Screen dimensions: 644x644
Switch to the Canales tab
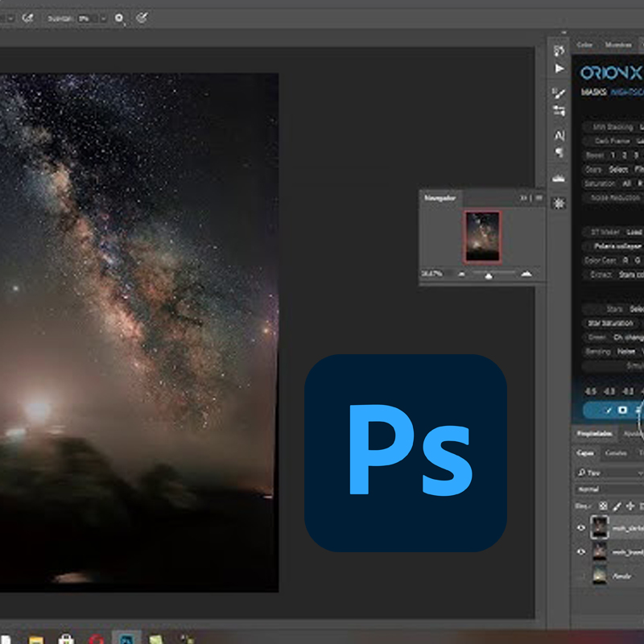616,453
